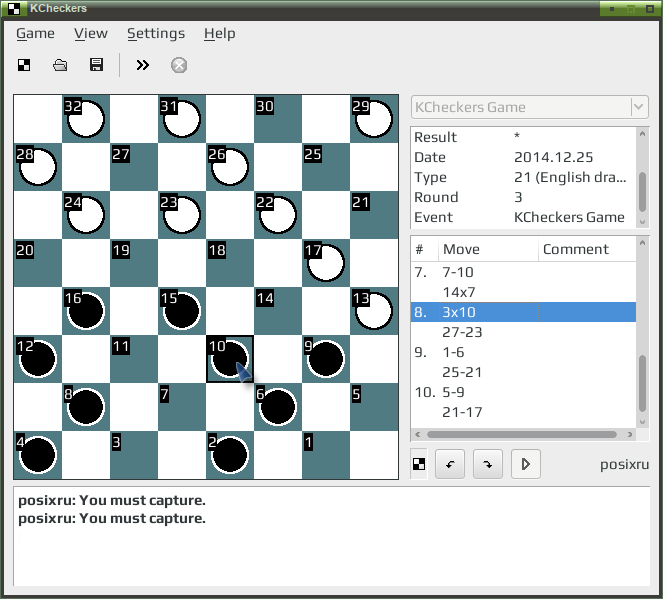Select the black piece on square 10
663x599 pixels.
(x=230, y=359)
